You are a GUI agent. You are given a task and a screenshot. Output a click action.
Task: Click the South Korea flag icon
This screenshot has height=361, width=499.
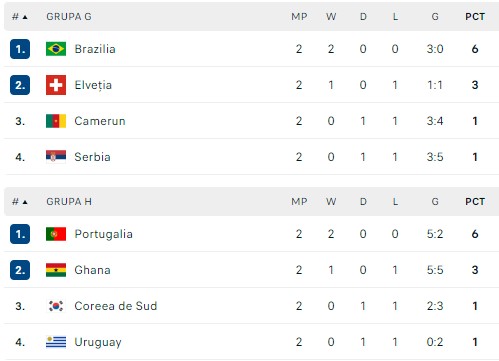tap(56, 306)
